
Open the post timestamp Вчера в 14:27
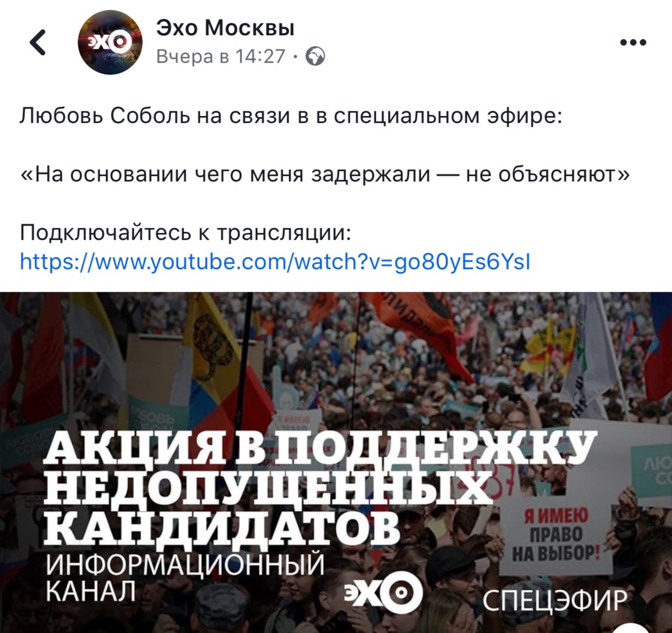(x=220, y=56)
